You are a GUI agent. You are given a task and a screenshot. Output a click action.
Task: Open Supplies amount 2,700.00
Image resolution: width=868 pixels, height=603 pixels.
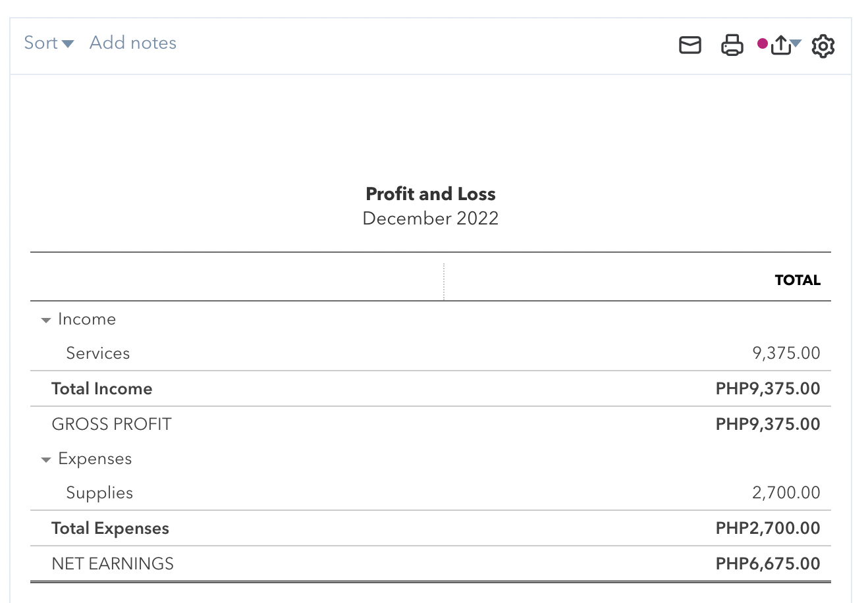tap(786, 493)
